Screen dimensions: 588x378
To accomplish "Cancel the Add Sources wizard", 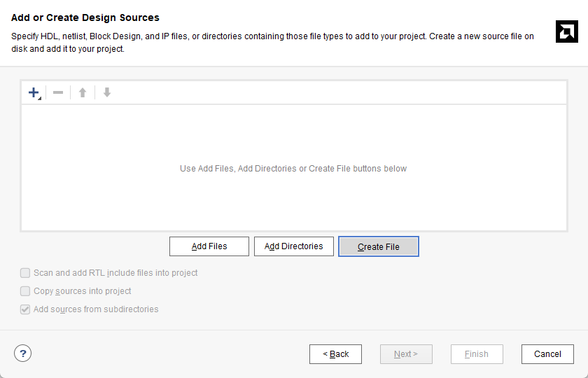I will tap(547, 354).
